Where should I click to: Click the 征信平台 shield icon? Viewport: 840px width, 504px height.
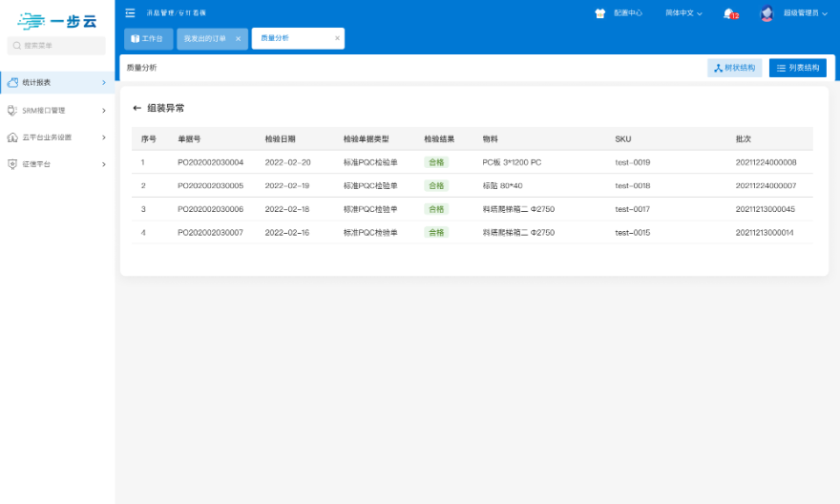[x=12, y=164]
